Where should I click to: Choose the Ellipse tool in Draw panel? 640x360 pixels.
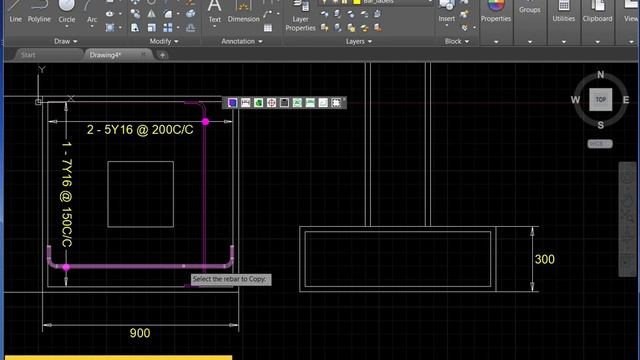point(110,14)
